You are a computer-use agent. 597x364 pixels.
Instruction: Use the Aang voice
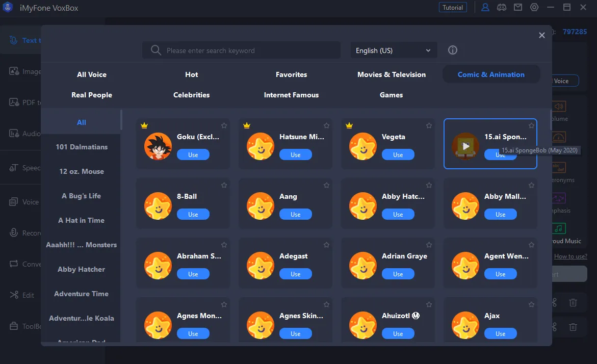click(296, 214)
